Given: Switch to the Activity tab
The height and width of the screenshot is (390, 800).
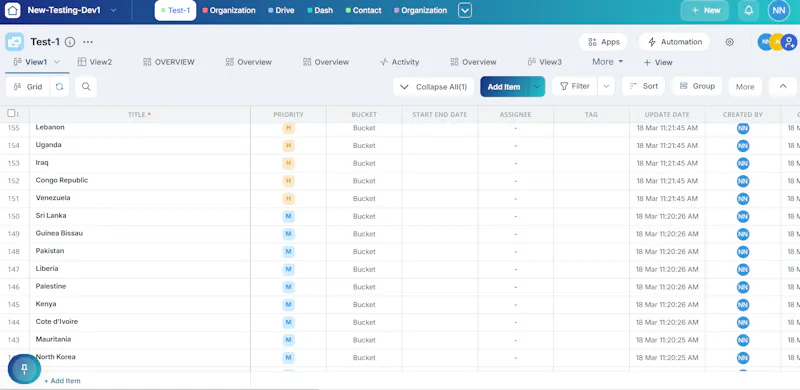Looking at the screenshot, I should coord(399,62).
